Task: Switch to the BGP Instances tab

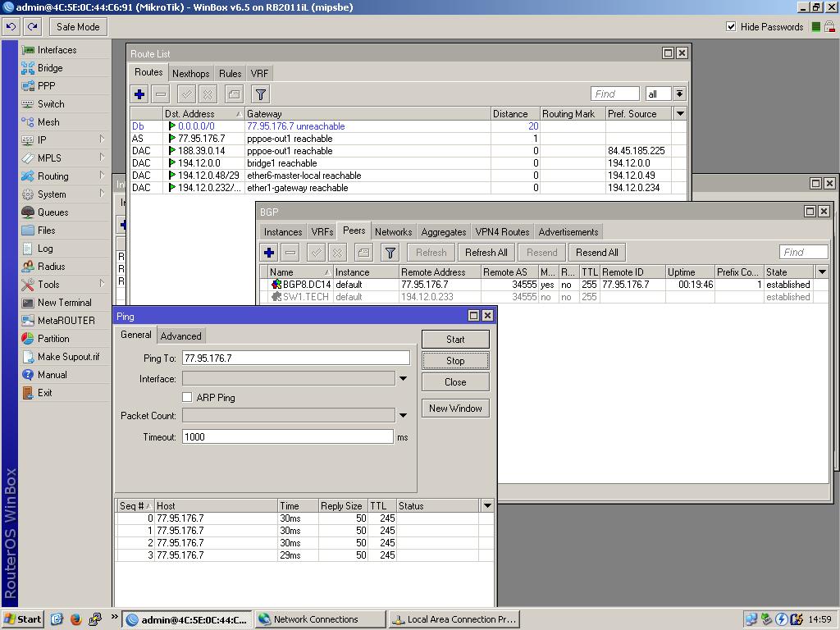Action: tap(283, 232)
